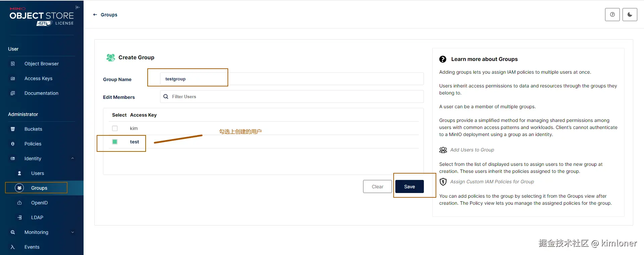The width and height of the screenshot is (644, 255).
Task: Click the Identity sidebar icon
Action: point(13,158)
